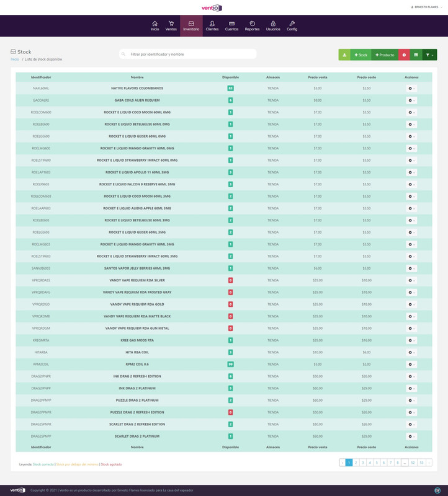The width and height of the screenshot is (448, 496).
Task: Click gear icon for Aliens Apple 3MG row
Action: coord(411,208)
